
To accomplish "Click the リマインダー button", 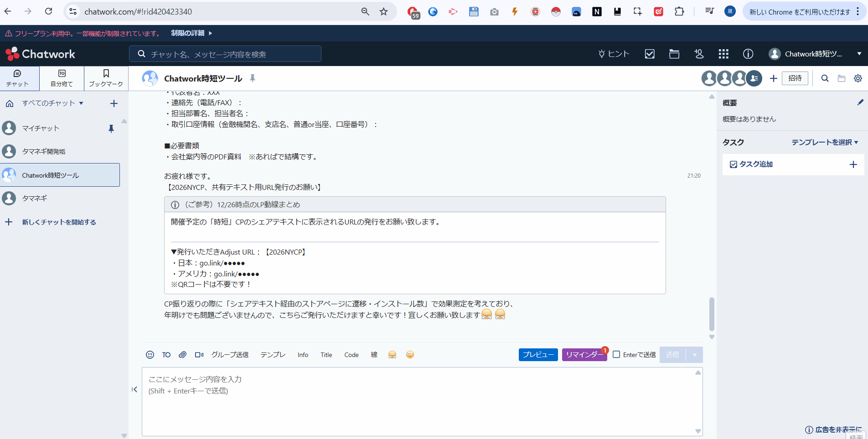I will click(584, 355).
